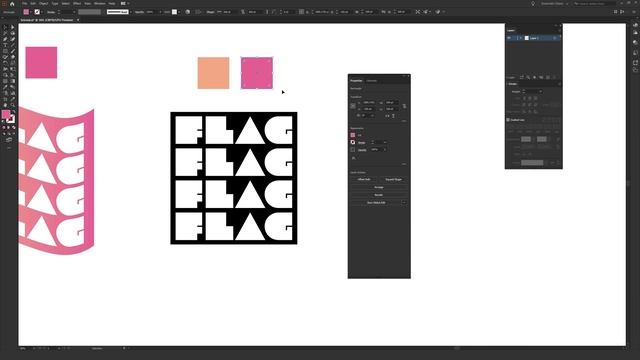Open the Stroke weight dropdown in Properties
The width and height of the screenshot is (640, 360).
coord(384,142)
